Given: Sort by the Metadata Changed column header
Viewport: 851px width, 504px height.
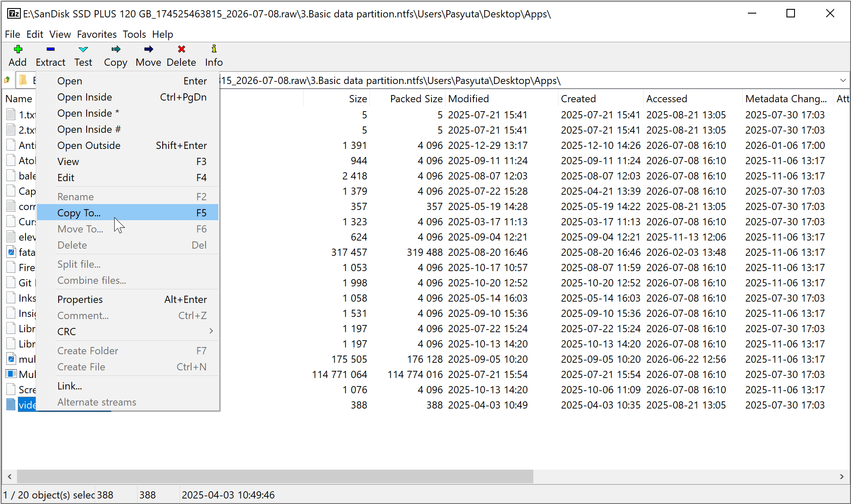Looking at the screenshot, I should pyautogui.click(x=786, y=98).
